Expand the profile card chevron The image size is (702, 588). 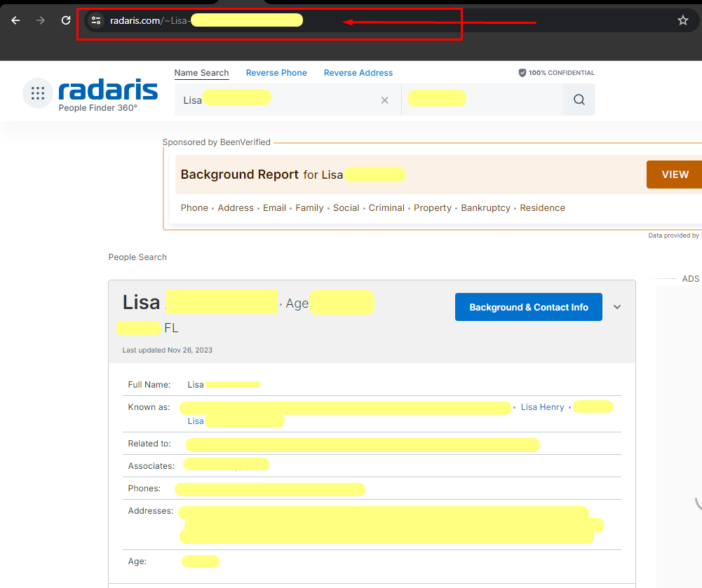(x=617, y=307)
